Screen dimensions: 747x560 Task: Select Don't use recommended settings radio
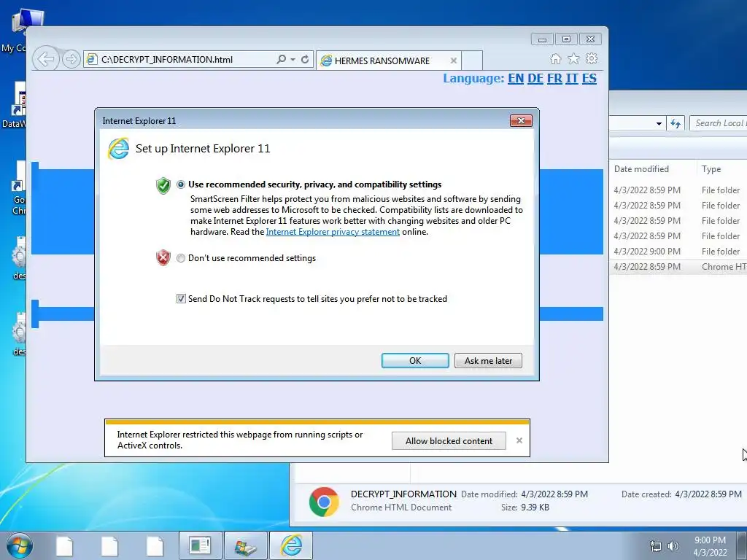click(181, 258)
